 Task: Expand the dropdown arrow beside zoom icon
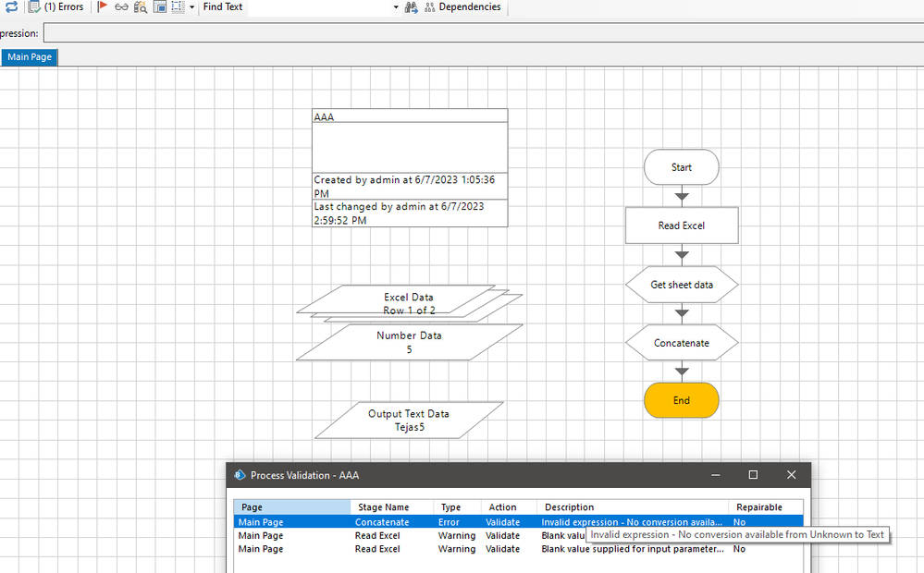click(191, 7)
